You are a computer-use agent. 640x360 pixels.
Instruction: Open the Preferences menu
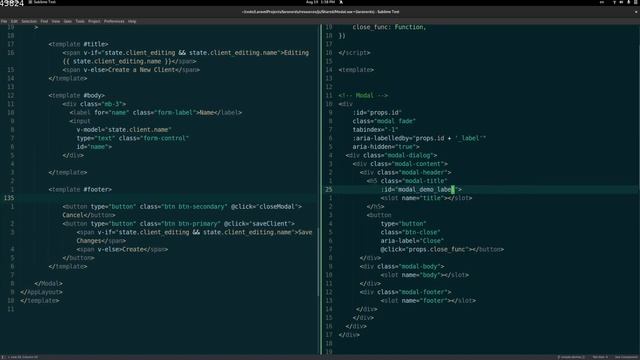click(x=114, y=21)
